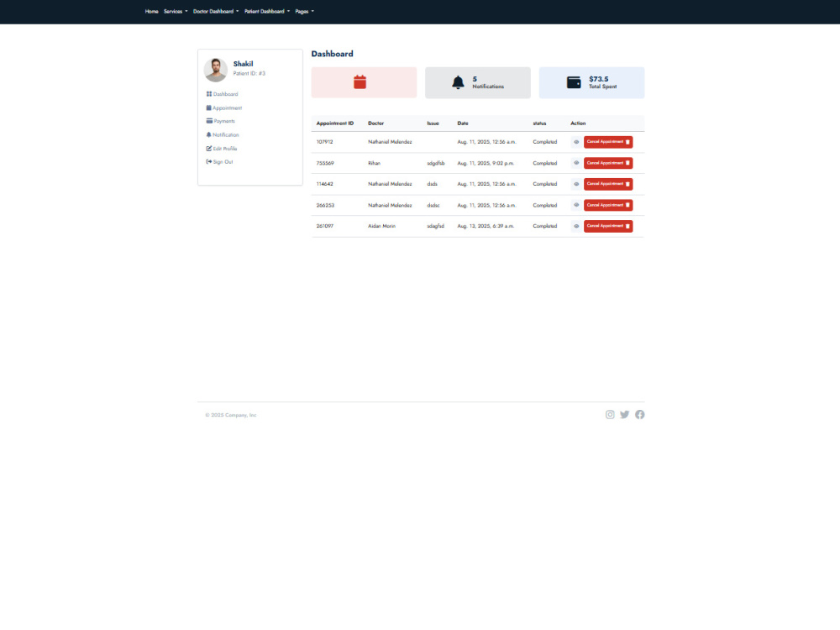
Task: Click 'Patient ID: #3' under Shakil
Action: click(249, 73)
